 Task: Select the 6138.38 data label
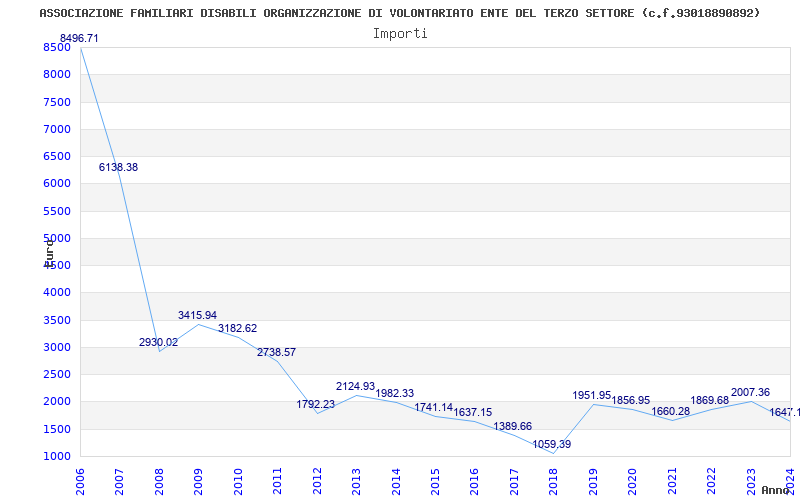pos(118,167)
